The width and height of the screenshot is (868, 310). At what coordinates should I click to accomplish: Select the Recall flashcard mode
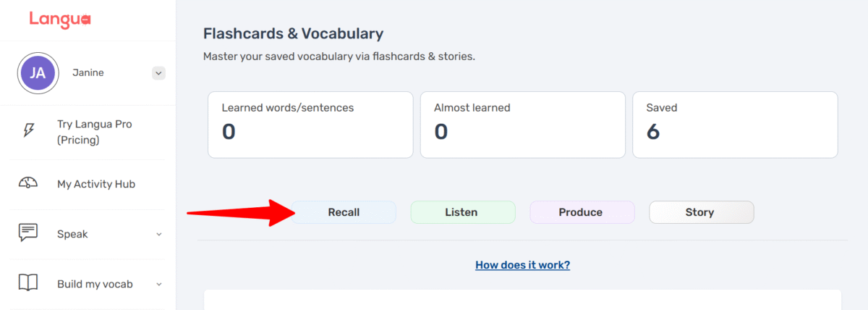(x=344, y=212)
